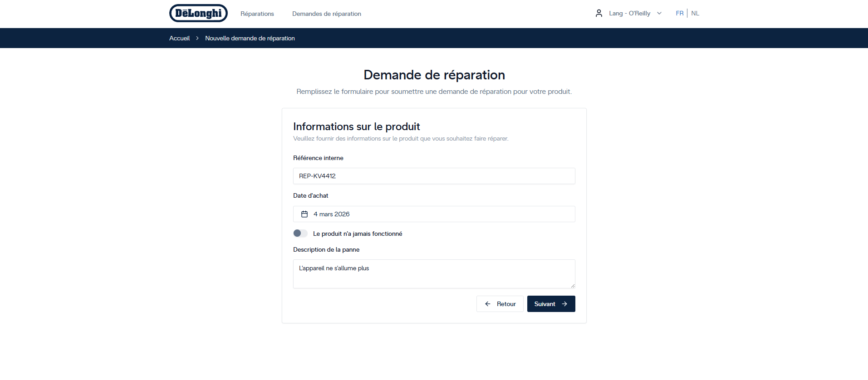
Task: Go to Demandes de réparation in the navigation
Action: click(x=327, y=14)
